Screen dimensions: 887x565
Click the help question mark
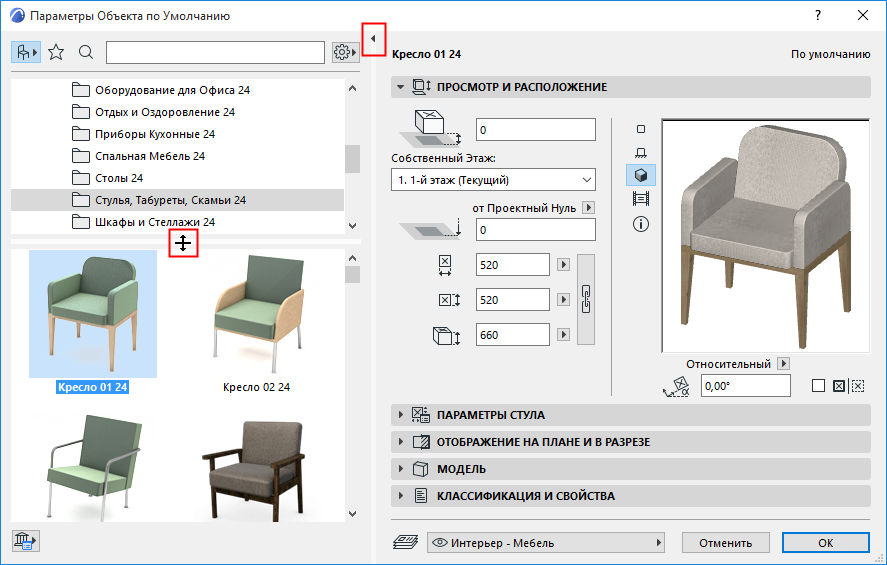click(x=818, y=15)
